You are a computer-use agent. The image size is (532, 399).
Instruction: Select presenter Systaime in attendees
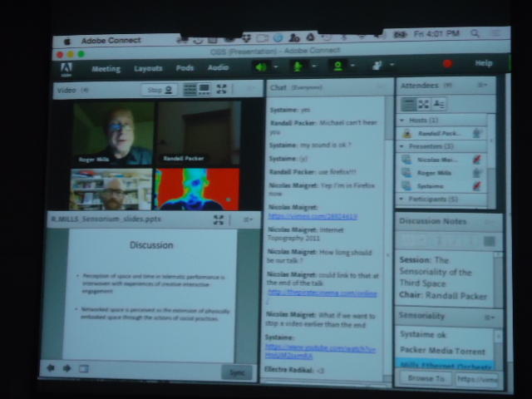tap(442, 186)
